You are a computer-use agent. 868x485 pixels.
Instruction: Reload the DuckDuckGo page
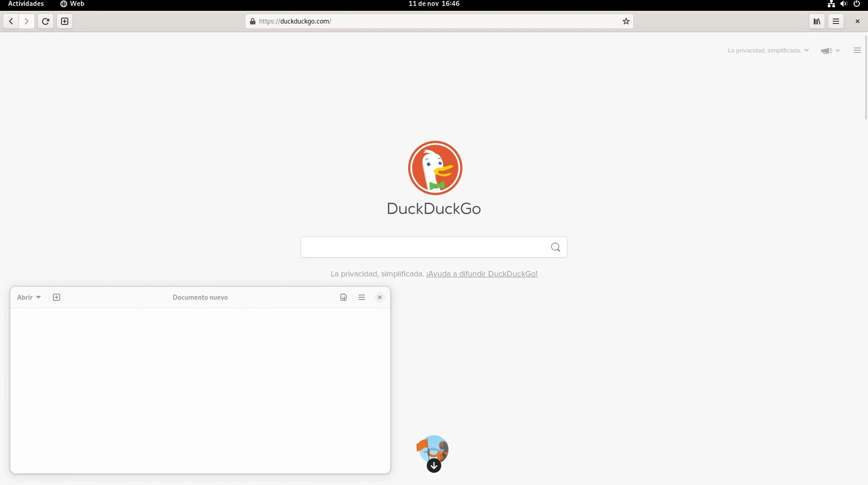click(46, 21)
